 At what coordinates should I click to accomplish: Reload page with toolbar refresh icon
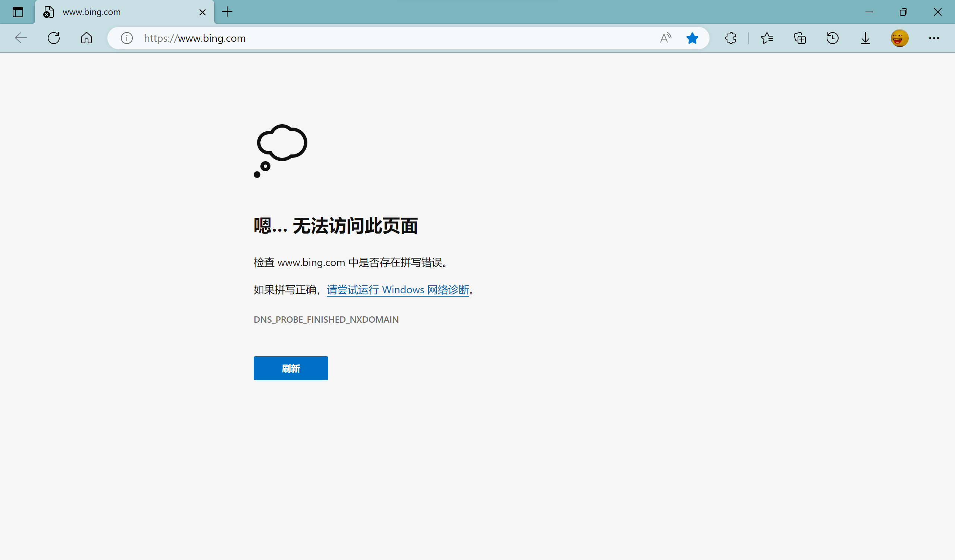click(53, 38)
